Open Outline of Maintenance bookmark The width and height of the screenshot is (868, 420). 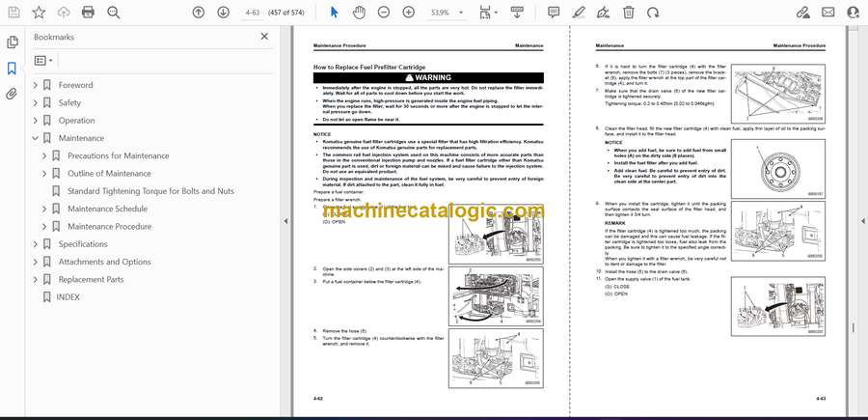coord(109,174)
